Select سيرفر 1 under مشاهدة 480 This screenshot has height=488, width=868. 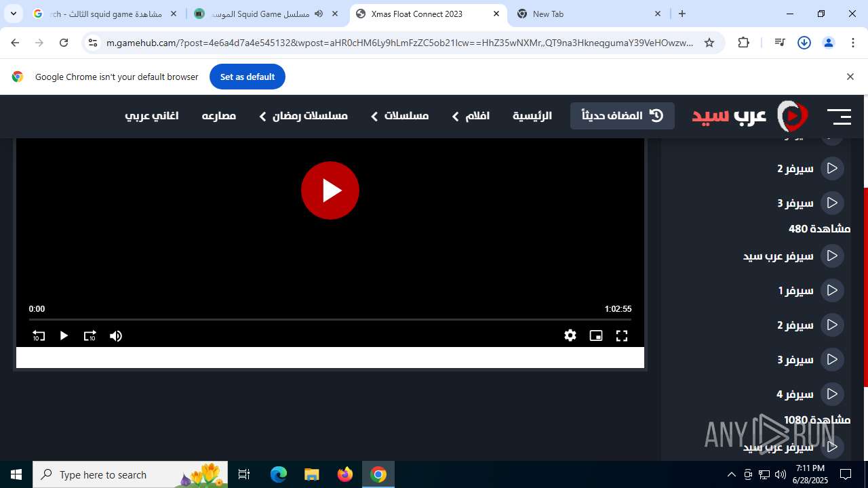point(810,290)
